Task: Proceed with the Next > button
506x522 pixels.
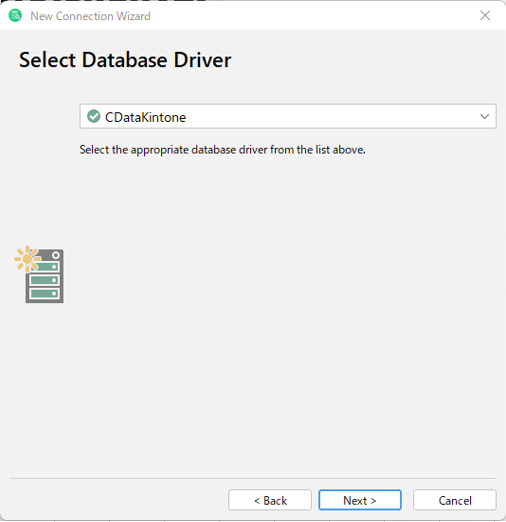Action: pyautogui.click(x=360, y=500)
